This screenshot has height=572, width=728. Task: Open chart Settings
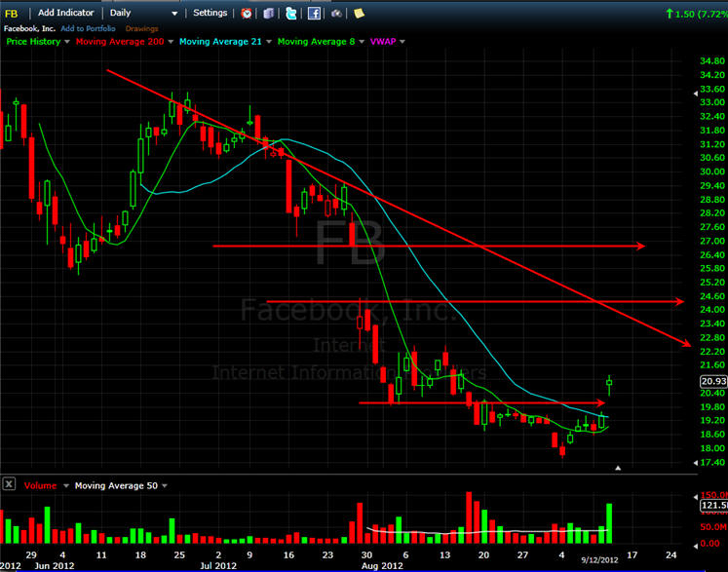click(210, 13)
